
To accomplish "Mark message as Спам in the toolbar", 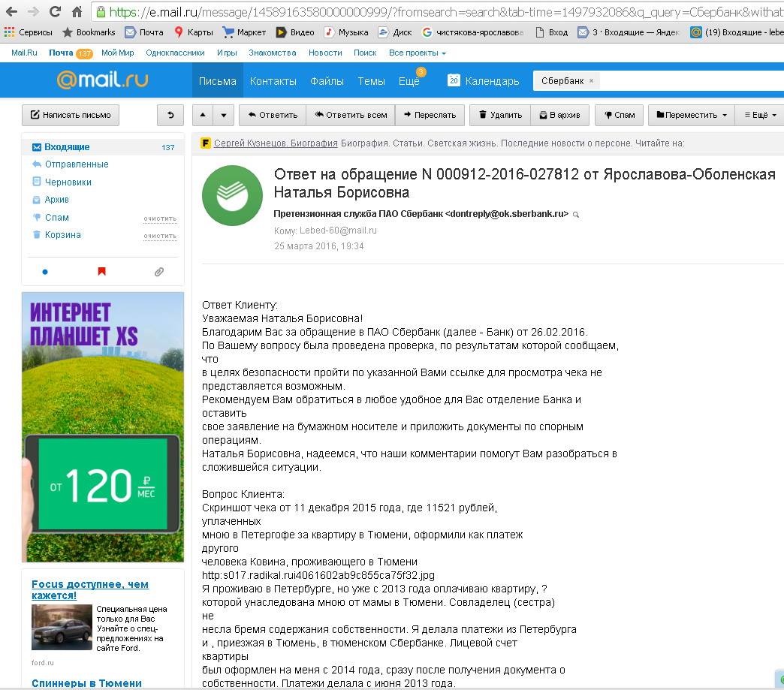I will [x=620, y=115].
